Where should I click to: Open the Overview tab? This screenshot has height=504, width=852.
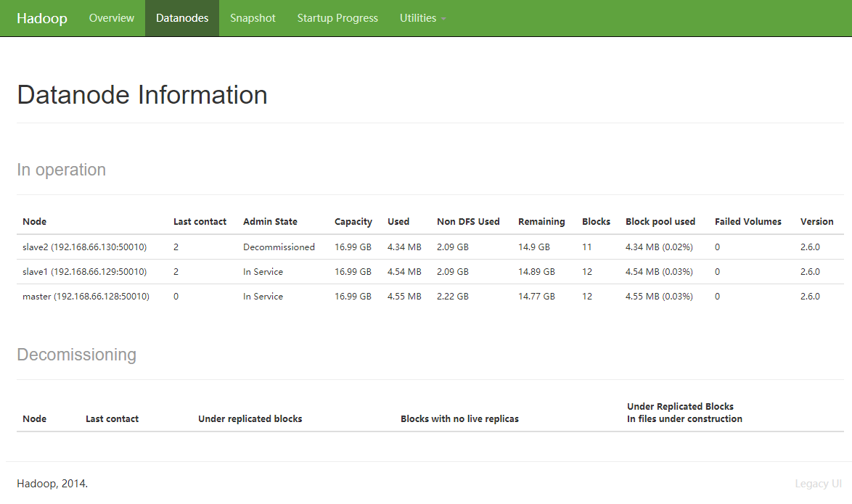[x=112, y=18]
